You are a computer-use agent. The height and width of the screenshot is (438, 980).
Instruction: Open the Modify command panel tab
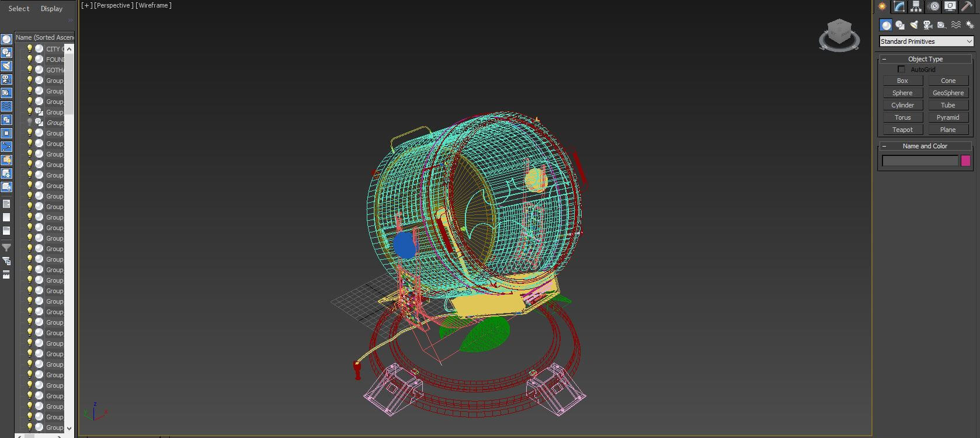[899, 7]
